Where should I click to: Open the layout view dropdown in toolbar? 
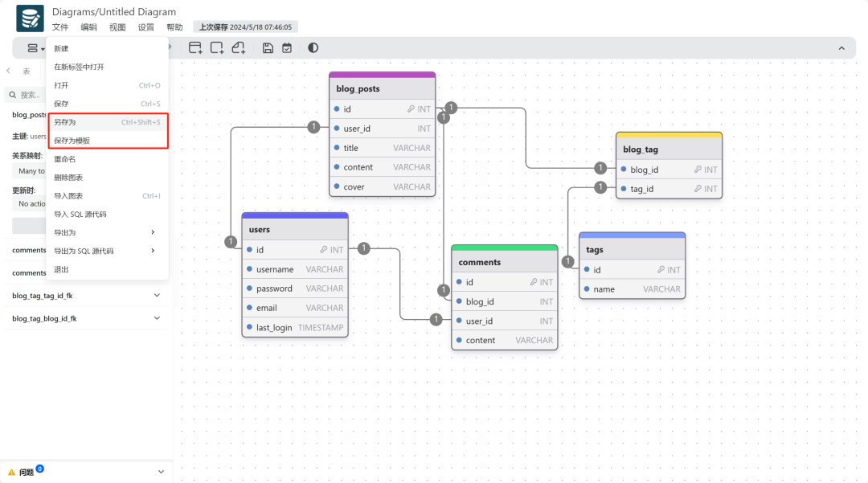click(35, 48)
